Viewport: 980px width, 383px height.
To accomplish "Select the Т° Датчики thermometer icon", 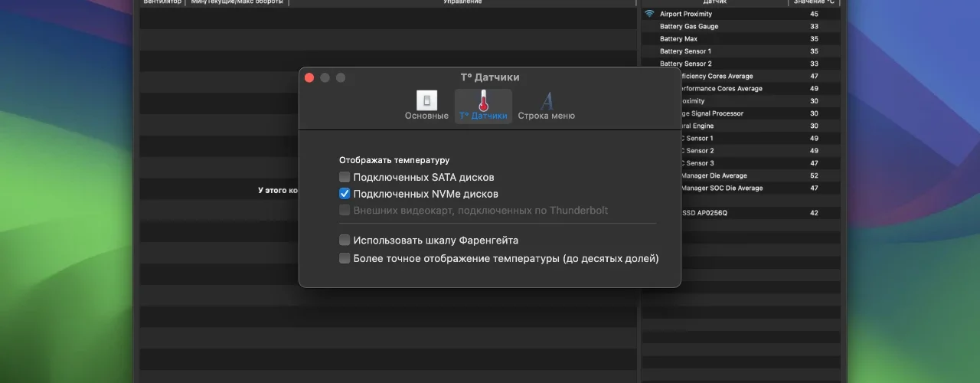I will pyautogui.click(x=483, y=100).
